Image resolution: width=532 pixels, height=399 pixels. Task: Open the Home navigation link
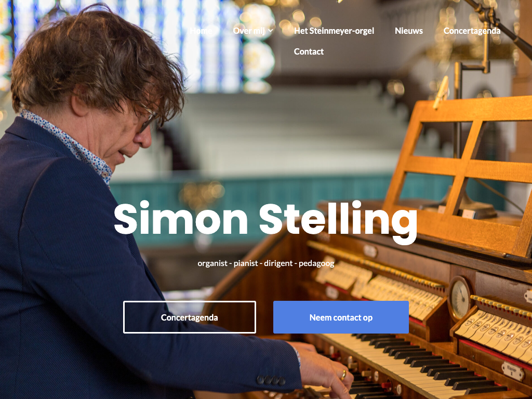pyautogui.click(x=201, y=31)
